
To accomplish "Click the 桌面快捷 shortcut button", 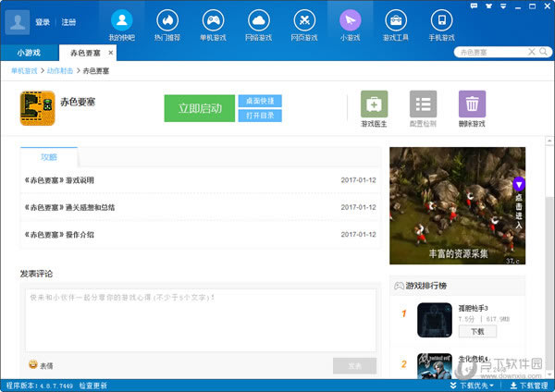I will click(260, 101).
